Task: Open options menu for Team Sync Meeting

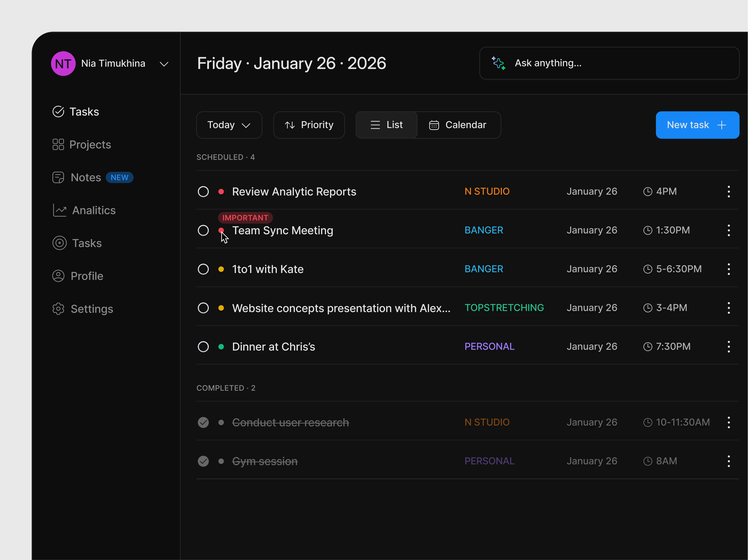Action: tap(729, 230)
